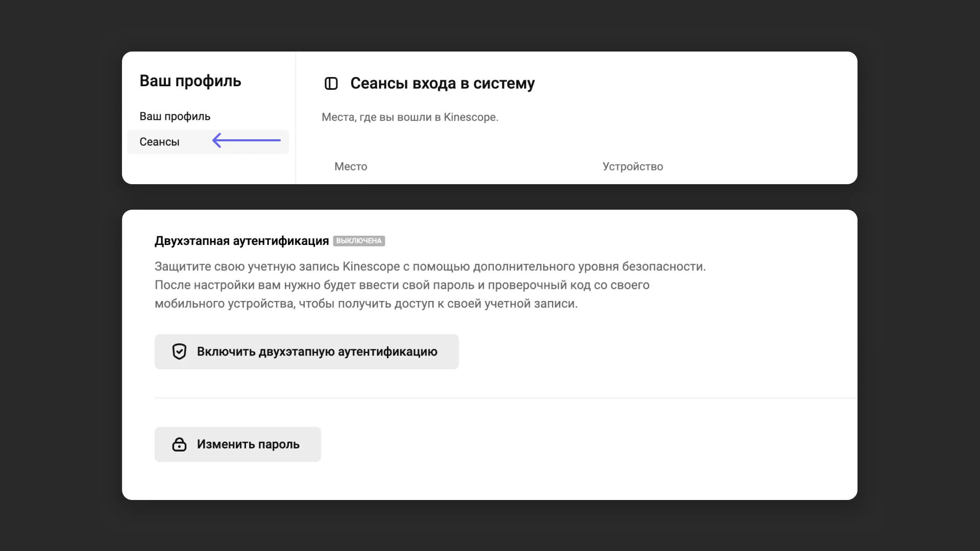Click the sessions panel icon beside the heading
The height and width of the screenshot is (551, 980).
[331, 83]
